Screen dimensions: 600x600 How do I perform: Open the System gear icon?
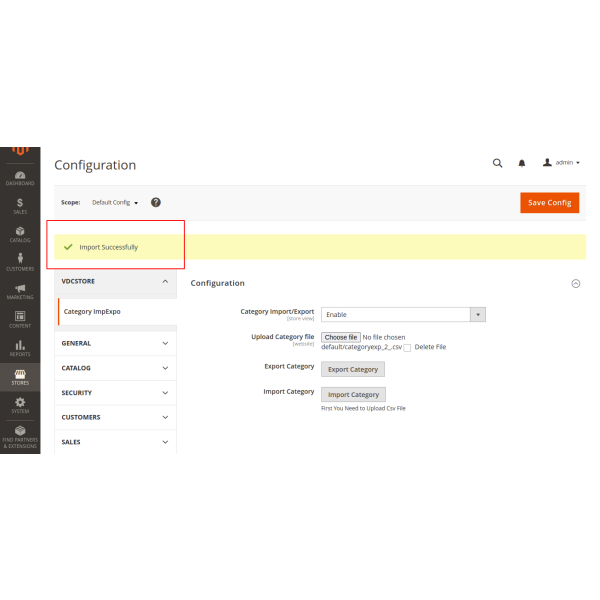[x=20, y=404]
